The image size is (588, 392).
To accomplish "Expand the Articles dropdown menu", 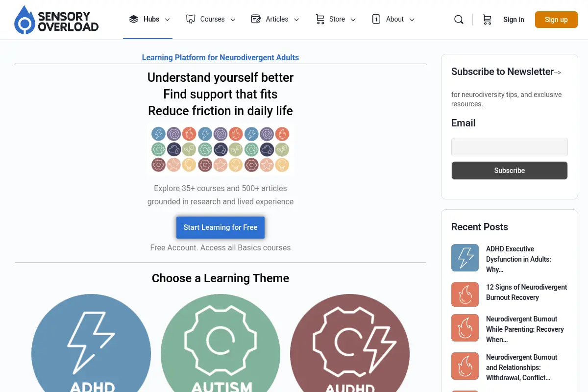I will point(275,20).
